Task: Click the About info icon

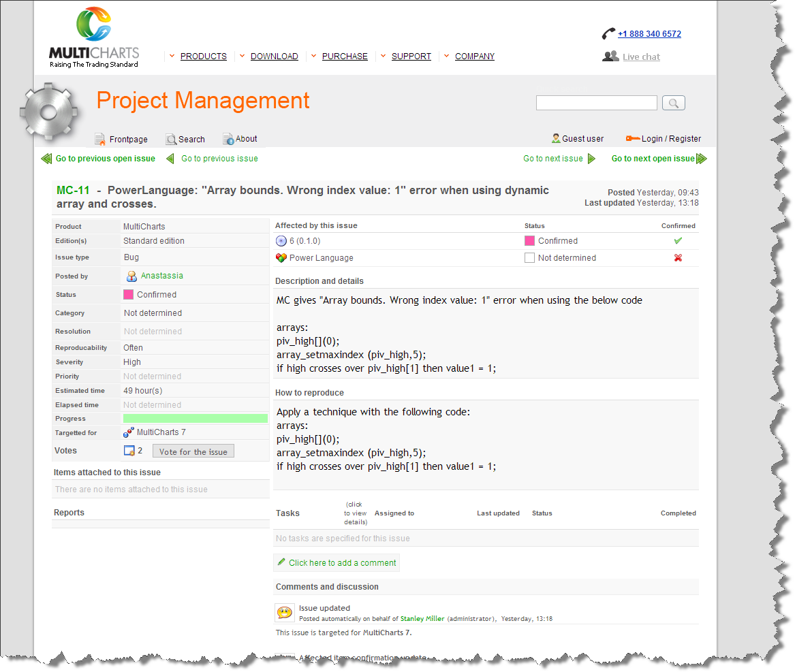Action: point(228,139)
